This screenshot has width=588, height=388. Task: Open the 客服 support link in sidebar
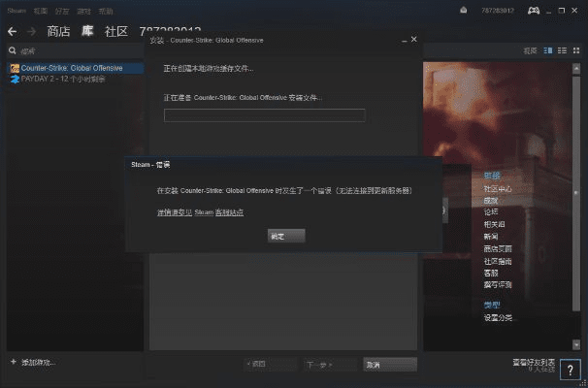pyautogui.click(x=491, y=274)
